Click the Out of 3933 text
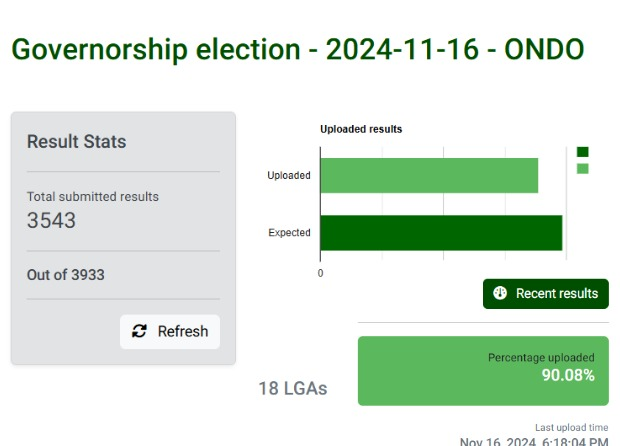 click(66, 275)
